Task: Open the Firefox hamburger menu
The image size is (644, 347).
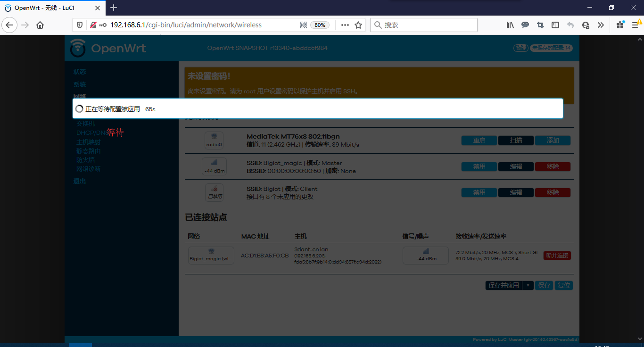Action: (635, 25)
